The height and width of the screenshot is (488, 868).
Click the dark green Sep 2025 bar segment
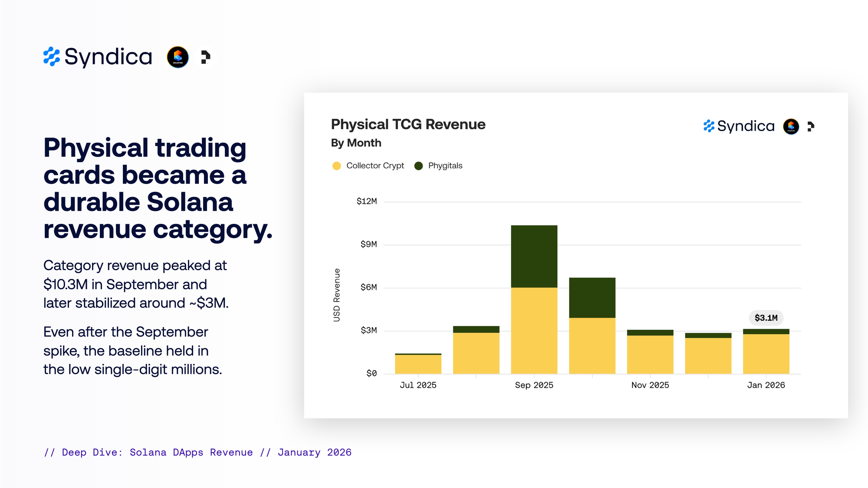point(534,256)
